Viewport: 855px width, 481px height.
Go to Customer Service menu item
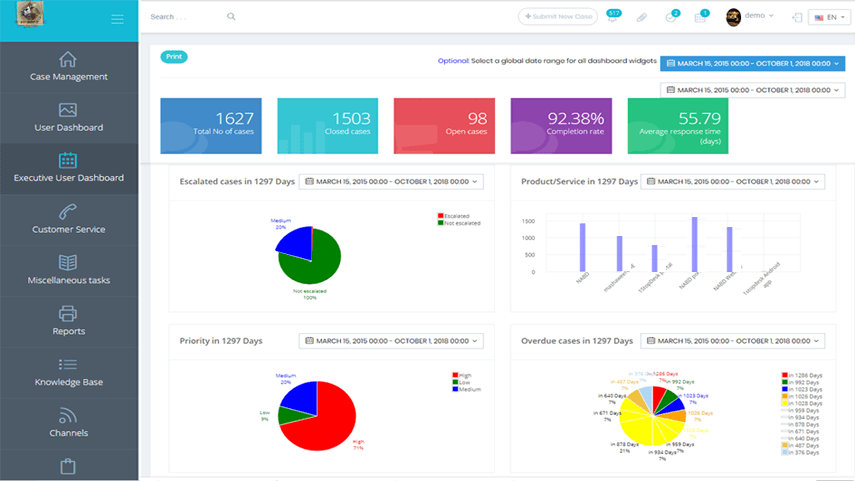(x=68, y=219)
